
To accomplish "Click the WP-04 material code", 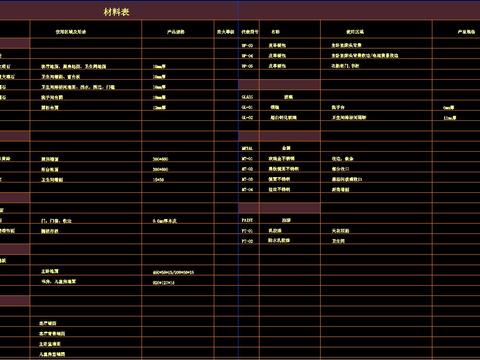I will (247, 56).
